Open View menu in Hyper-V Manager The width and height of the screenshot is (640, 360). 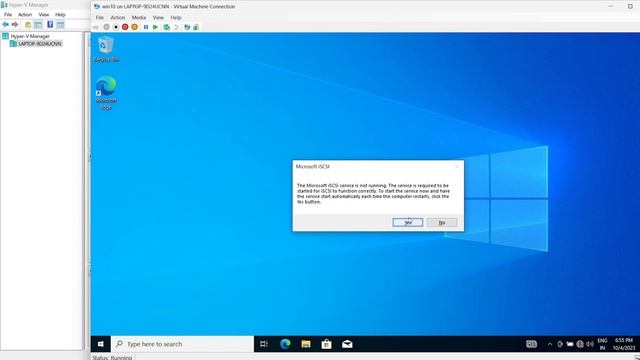click(44, 14)
